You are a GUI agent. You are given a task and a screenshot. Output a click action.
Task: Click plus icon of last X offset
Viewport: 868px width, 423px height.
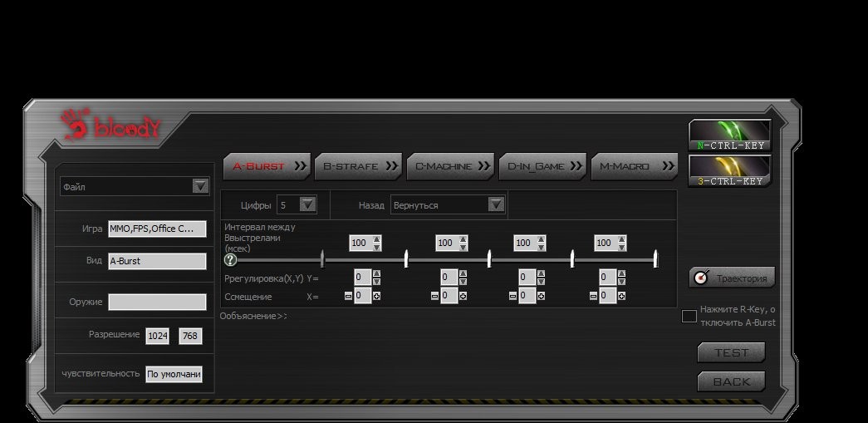pyautogui.click(x=621, y=296)
